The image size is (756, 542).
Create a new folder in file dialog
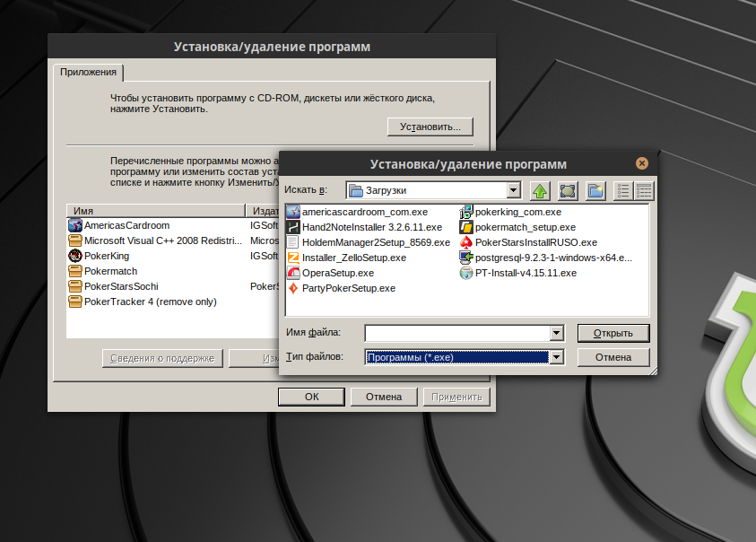pyautogui.click(x=596, y=190)
